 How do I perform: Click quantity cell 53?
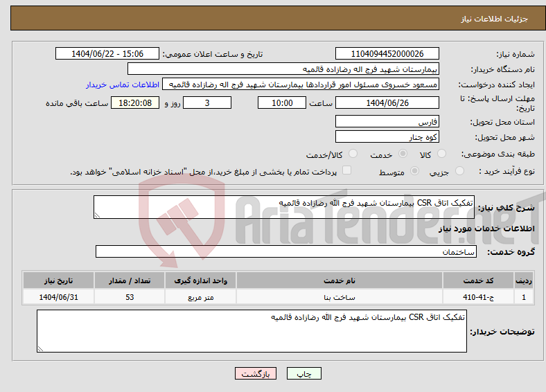(x=130, y=297)
